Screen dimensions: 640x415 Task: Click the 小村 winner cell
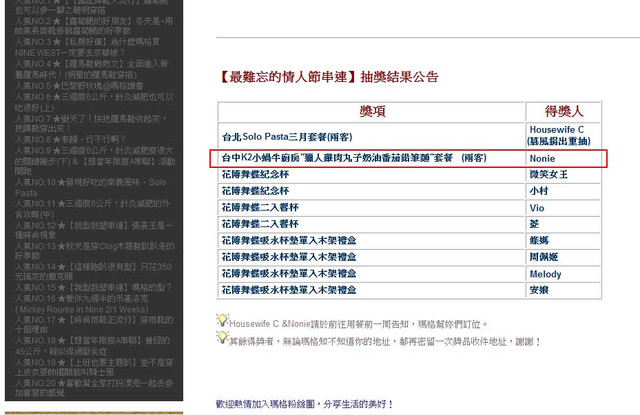pos(563,191)
